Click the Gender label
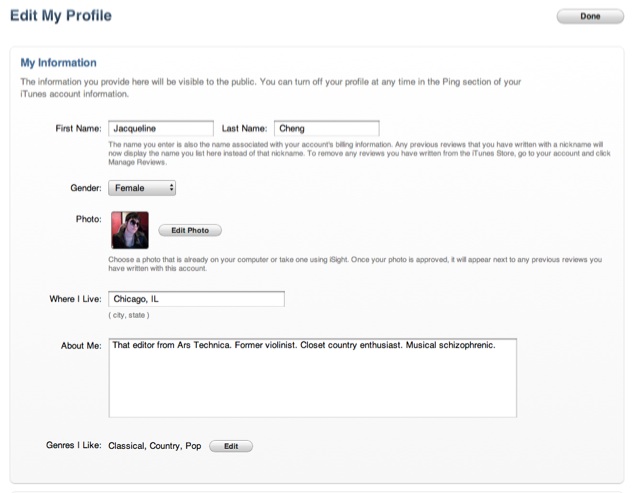Viewport: 640px width, 493px height. [86, 188]
